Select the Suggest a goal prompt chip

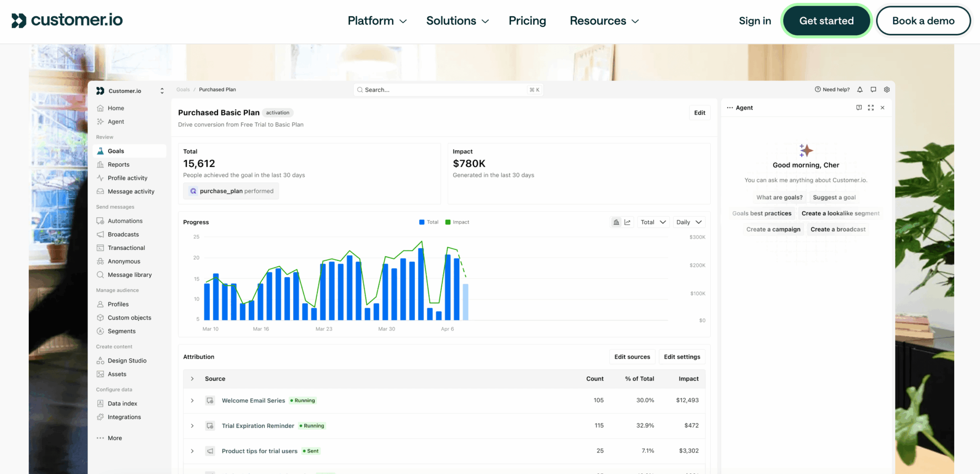834,197
